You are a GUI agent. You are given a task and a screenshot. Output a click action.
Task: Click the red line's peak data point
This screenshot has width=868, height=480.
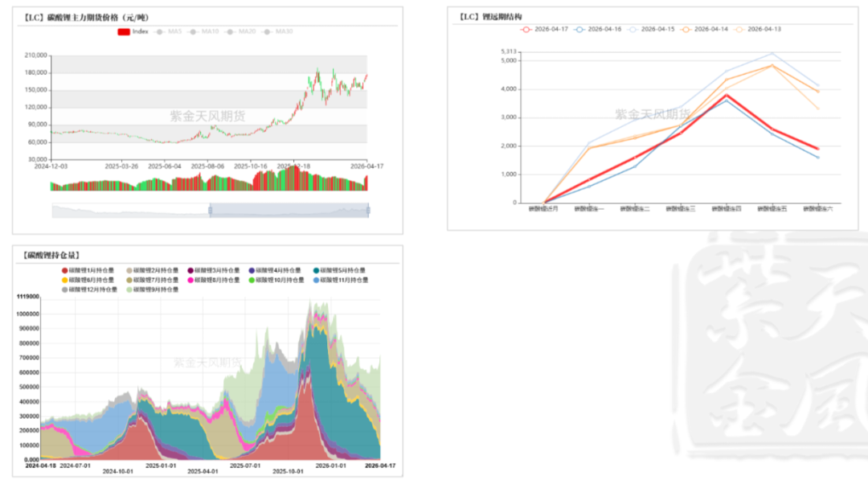click(726, 95)
